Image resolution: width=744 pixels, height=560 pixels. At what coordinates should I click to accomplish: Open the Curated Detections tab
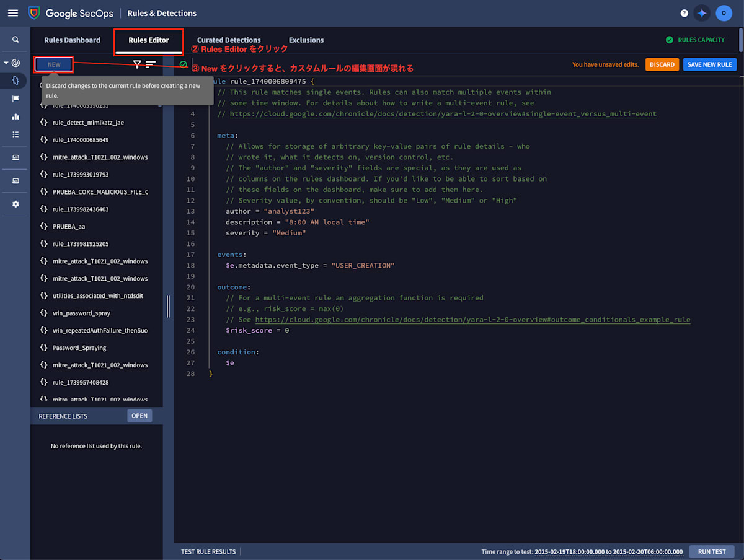(x=229, y=40)
